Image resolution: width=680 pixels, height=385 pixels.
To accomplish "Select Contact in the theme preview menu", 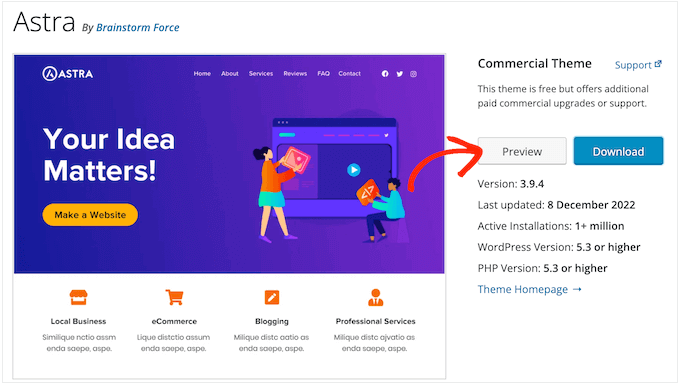I will click(x=350, y=74).
